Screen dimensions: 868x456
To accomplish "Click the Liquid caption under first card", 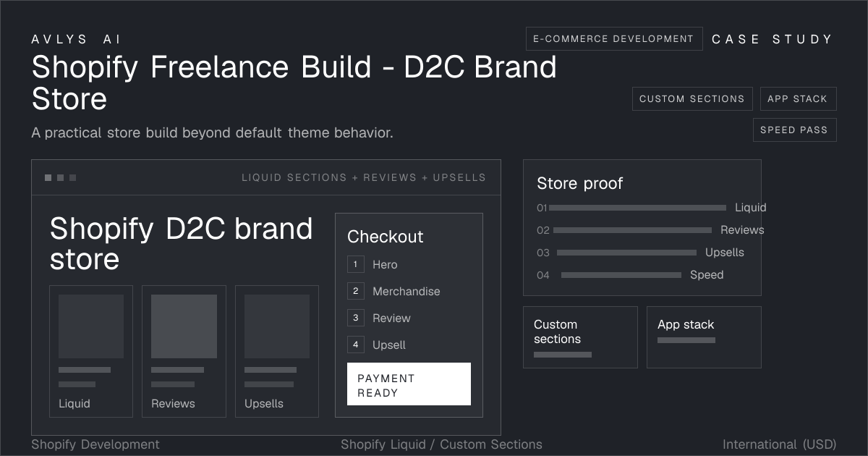I will click(x=75, y=404).
